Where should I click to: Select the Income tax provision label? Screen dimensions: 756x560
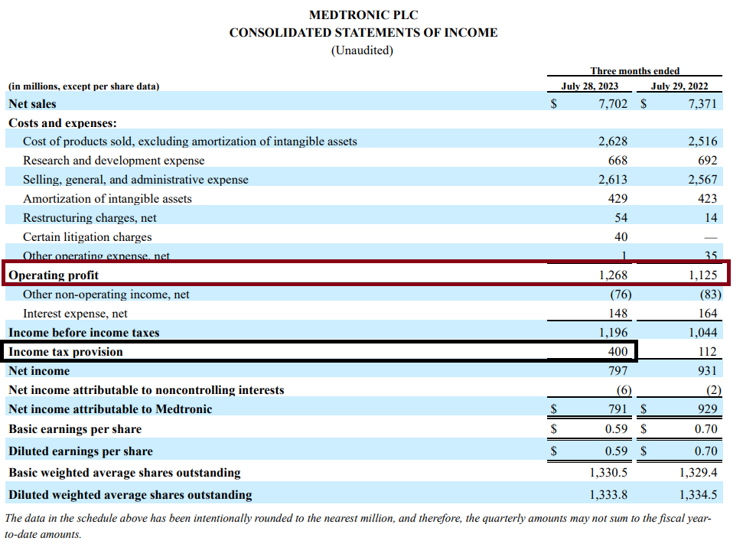point(65,352)
